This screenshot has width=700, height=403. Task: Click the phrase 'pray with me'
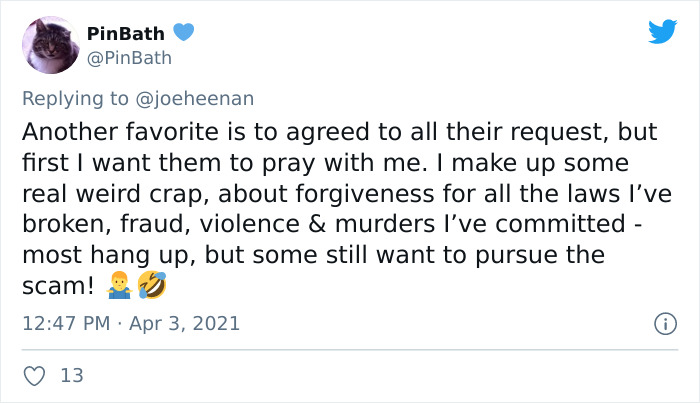(x=342, y=163)
